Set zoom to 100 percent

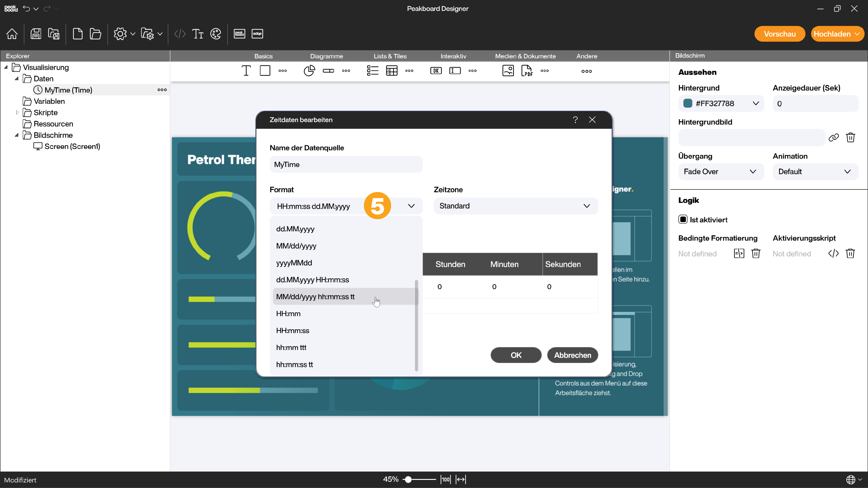(x=446, y=480)
